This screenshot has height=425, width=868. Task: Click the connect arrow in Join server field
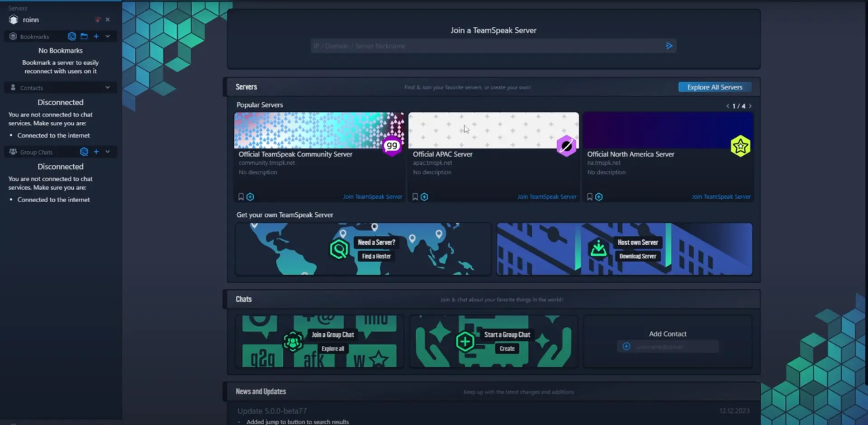coord(669,46)
